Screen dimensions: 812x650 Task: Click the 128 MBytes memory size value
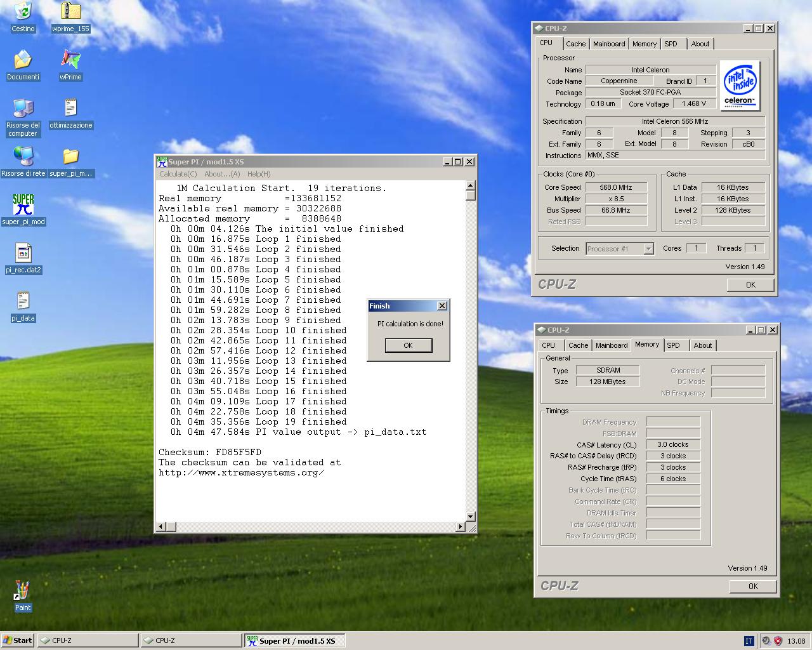tap(608, 381)
